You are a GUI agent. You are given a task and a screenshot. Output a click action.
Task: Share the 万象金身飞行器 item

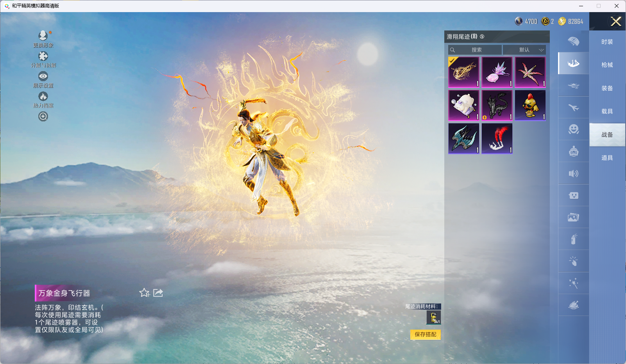158,293
